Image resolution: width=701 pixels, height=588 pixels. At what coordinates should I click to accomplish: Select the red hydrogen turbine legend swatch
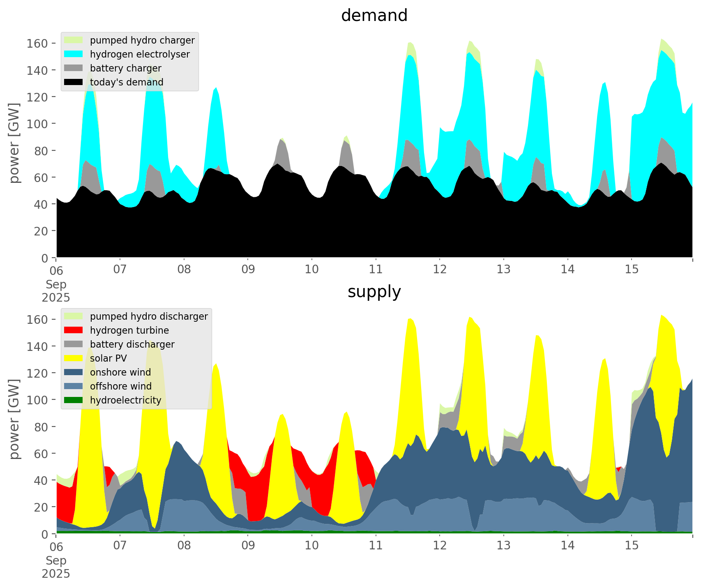74,330
